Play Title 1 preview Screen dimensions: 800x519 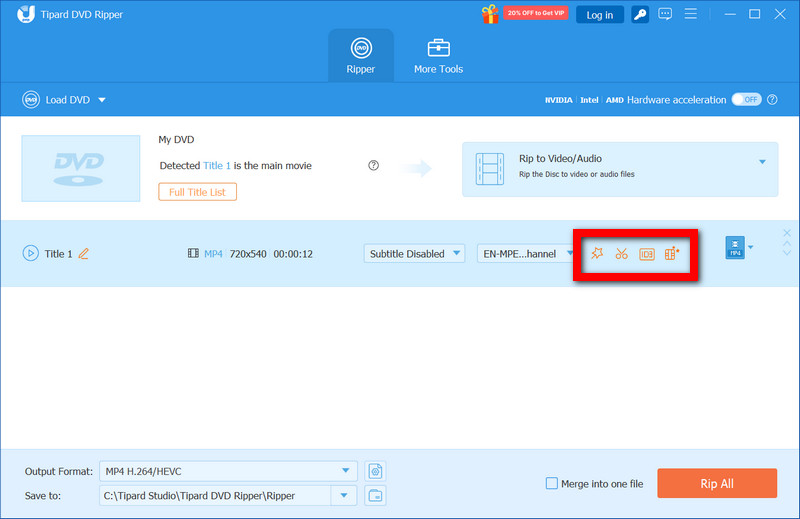[30, 254]
